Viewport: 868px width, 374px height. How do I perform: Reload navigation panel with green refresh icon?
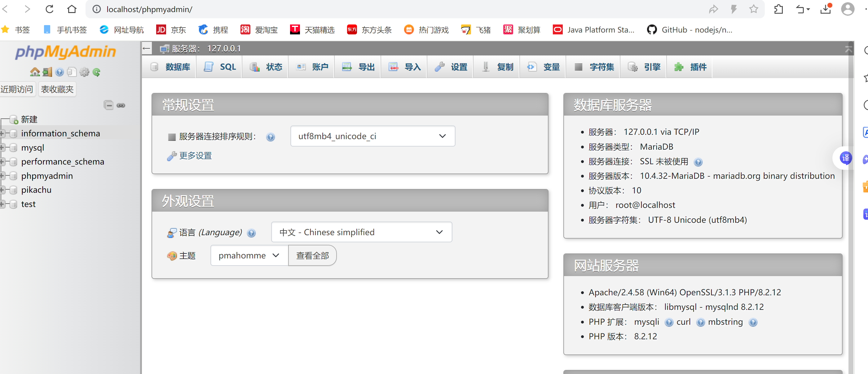coord(96,72)
